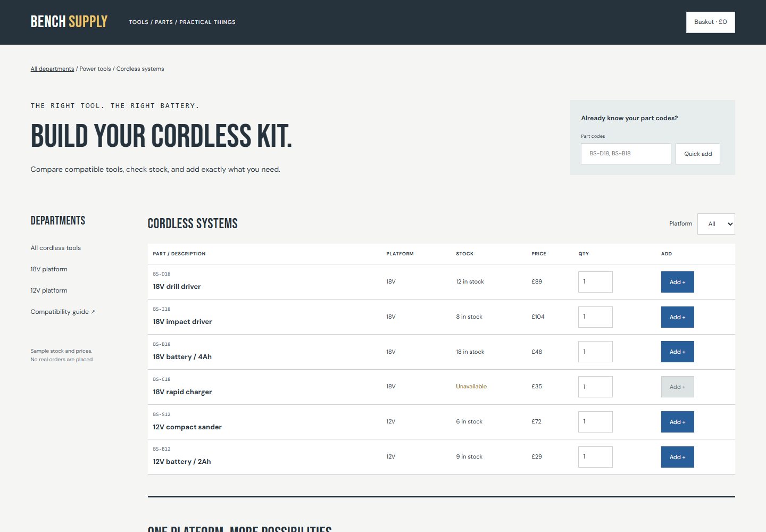Click quantity field for 18V rapid charger
This screenshot has height=532, width=766.
click(x=595, y=387)
